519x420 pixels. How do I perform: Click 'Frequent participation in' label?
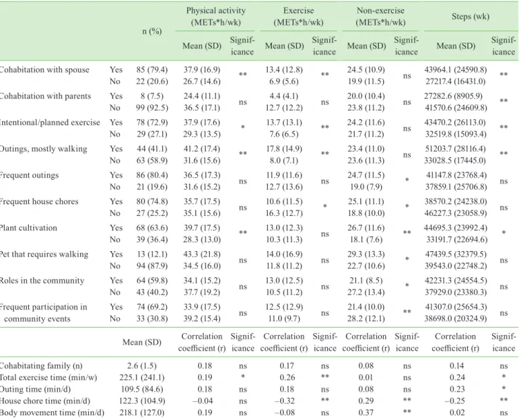click(43, 307)
